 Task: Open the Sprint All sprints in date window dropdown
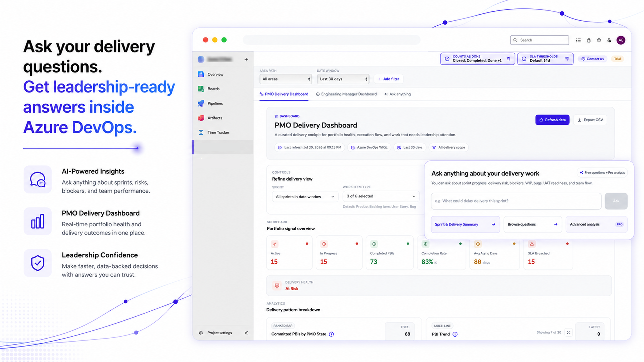click(x=305, y=197)
